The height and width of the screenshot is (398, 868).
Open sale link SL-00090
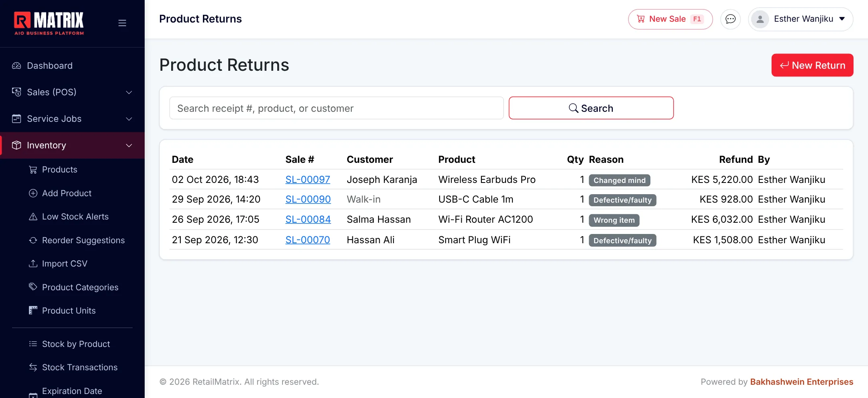(308, 199)
